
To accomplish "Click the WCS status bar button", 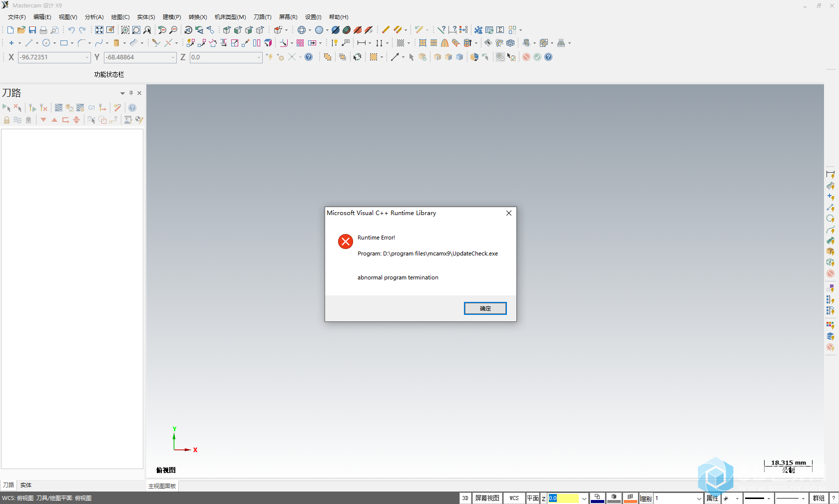I will (514, 498).
